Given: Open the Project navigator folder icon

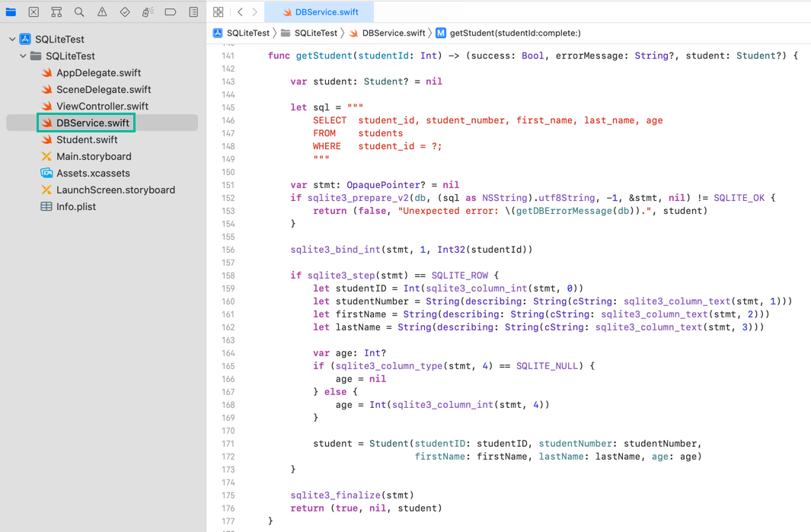Looking at the screenshot, I should pyautogui.click(x=11, y=12).
